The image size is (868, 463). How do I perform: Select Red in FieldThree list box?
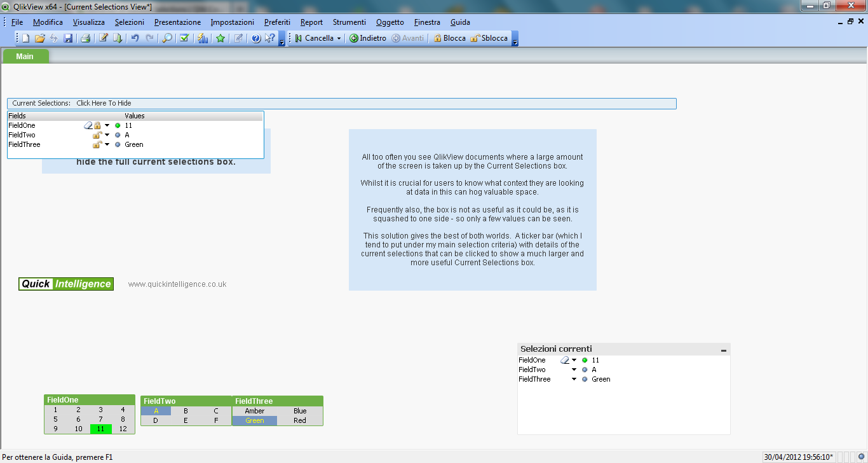click(300, 420)
